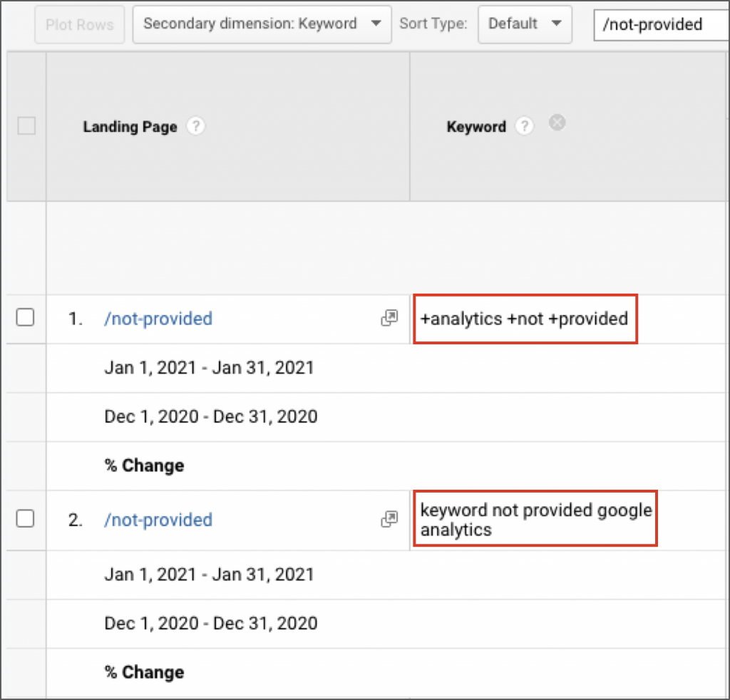Open row 2 landing page in new window icon
730x700 pixels.
pos(390,519)
